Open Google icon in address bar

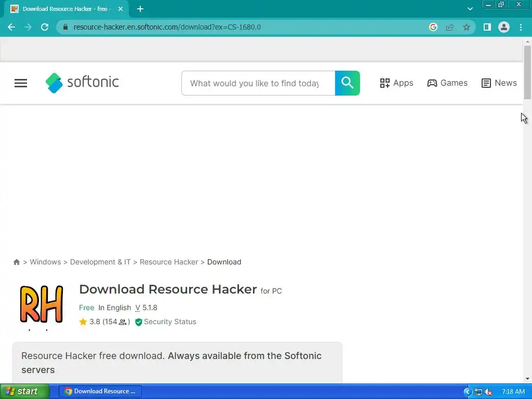[433, 27]
